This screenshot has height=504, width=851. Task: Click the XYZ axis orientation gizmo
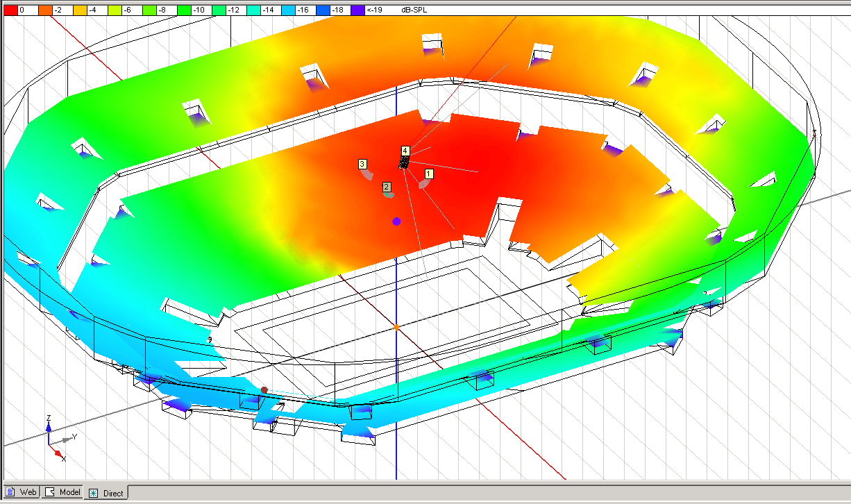(x=55, y=439)
